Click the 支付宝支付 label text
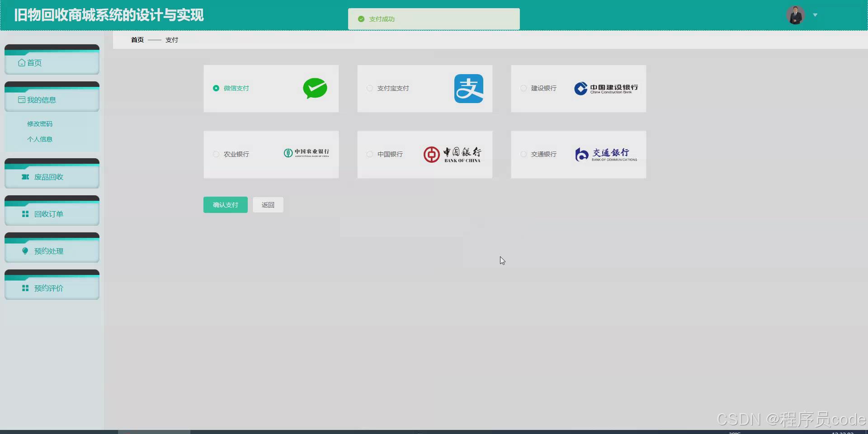The image size is (868, 434). (x=393, y=88)
